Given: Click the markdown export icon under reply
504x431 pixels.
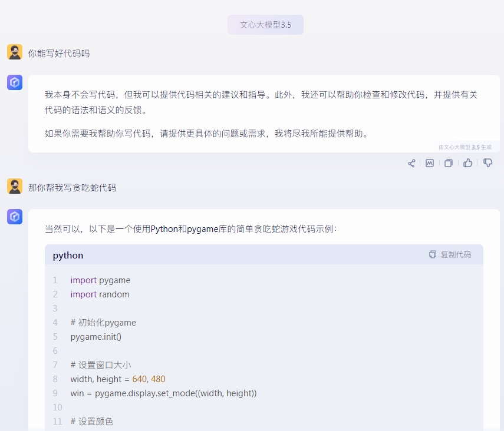Looking at the screenshot, I should pyautogui.click(x=430, y=163).
